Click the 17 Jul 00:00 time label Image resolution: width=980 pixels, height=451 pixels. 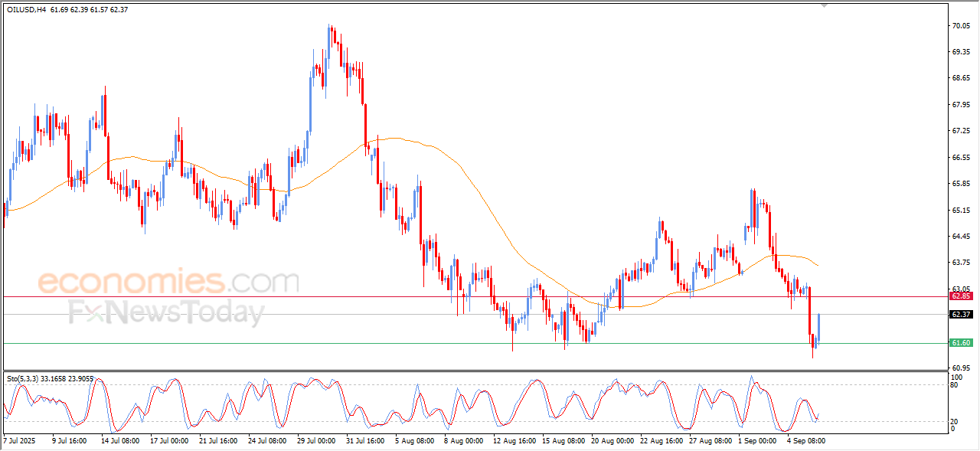[x=169, y=442]
